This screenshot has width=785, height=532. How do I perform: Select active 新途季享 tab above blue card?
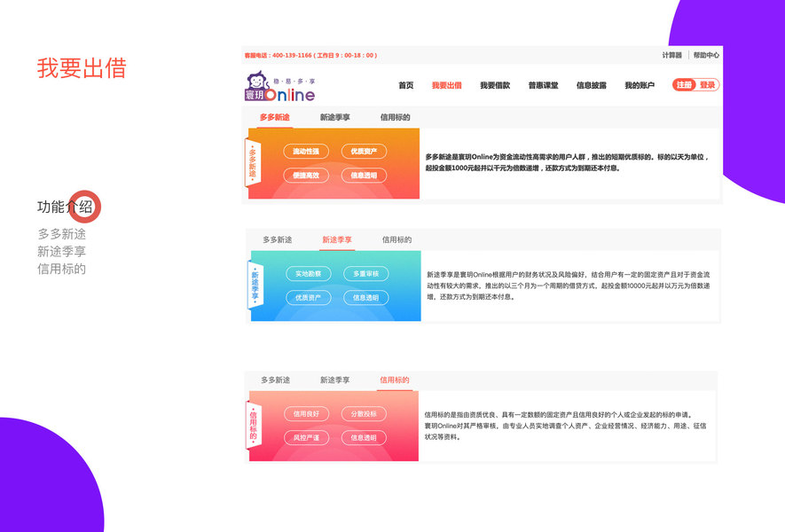(337, 239)
